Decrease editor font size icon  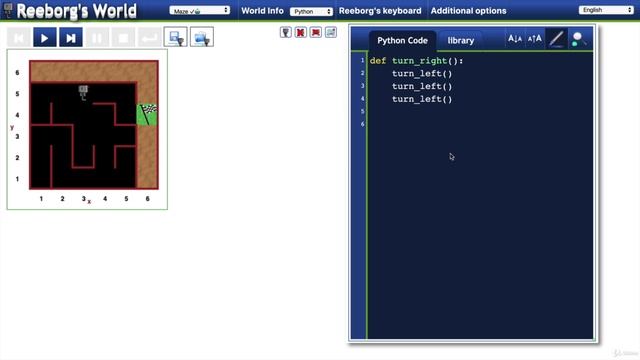click(515, 39)
